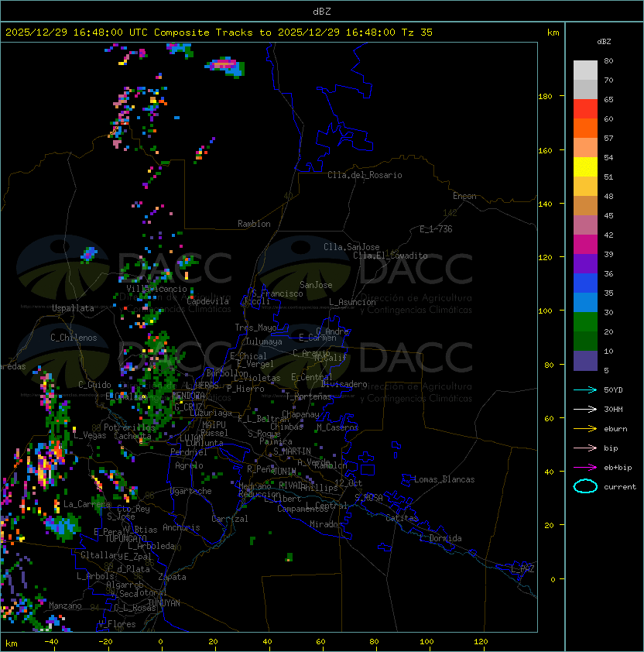Image resolution: width=644 pixels, height=652 pixels.
Task: Click the yellow eburn arrow in legend
Action: coord(585,429)
